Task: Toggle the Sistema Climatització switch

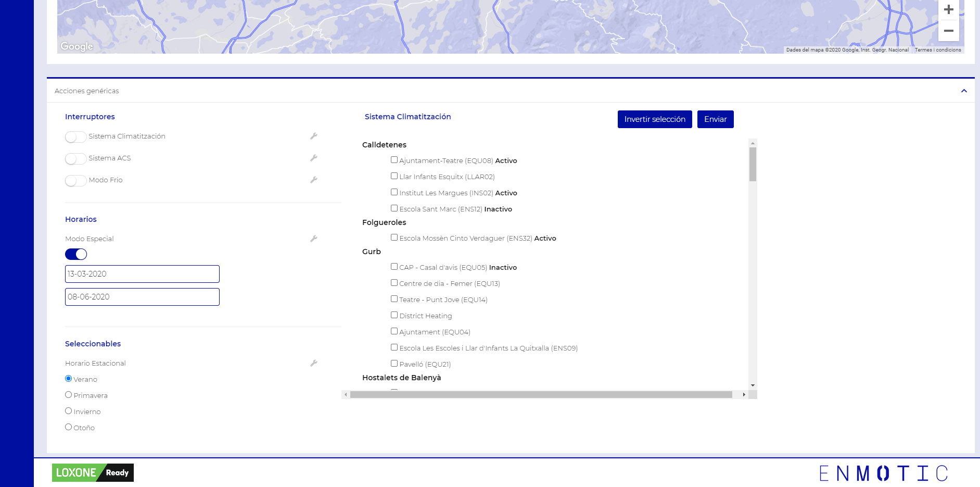Action: pos(75,136)
